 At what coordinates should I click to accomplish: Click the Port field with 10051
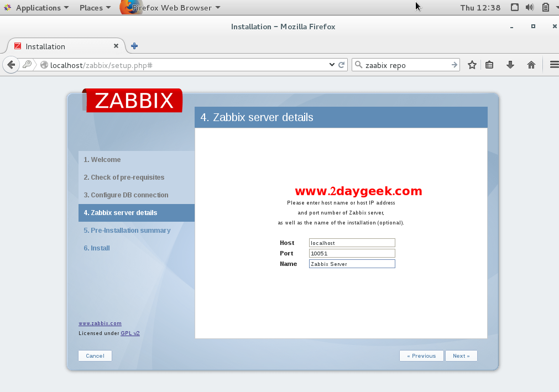coord(352,253)
